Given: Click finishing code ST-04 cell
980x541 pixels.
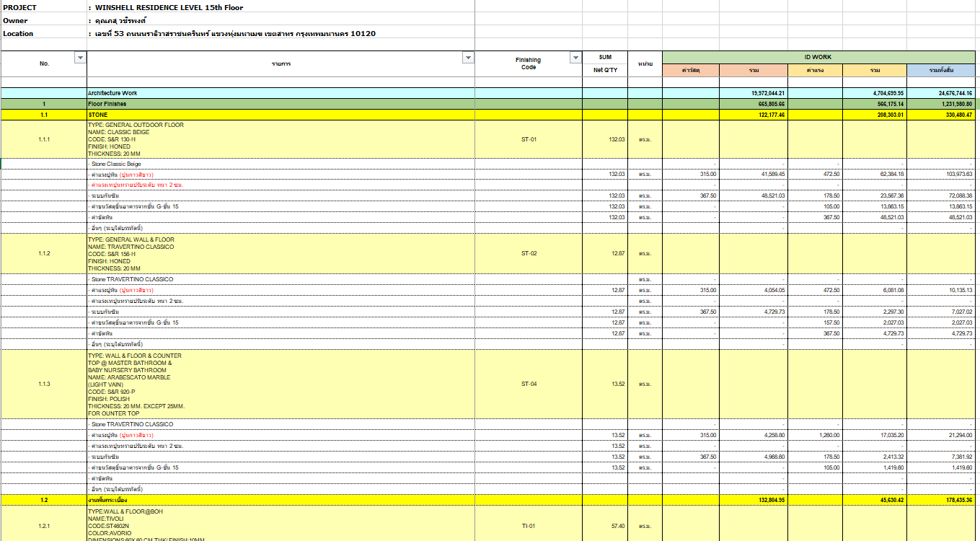Looking at the screenshot, I should pos(529,384).
